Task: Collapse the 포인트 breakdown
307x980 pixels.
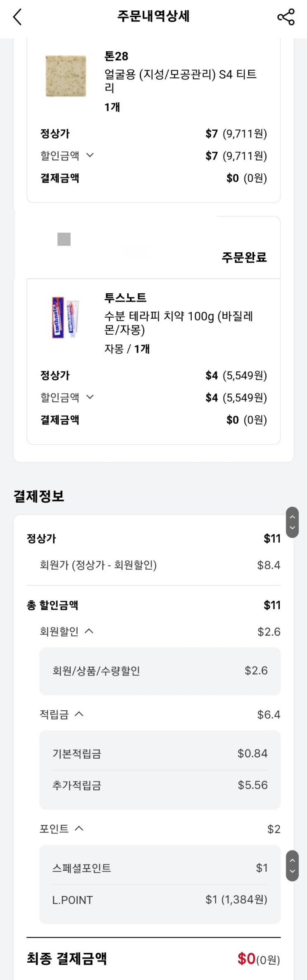Action: [61, 829]
